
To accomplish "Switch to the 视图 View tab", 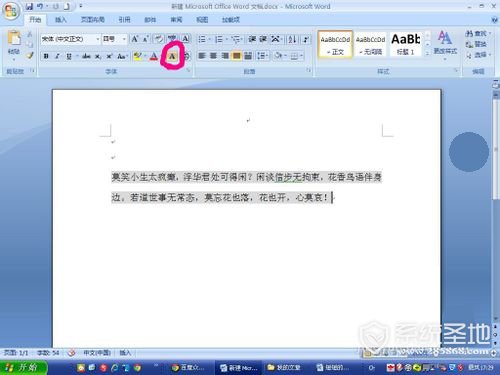I will pyautogui.click(x=202, y=20).
